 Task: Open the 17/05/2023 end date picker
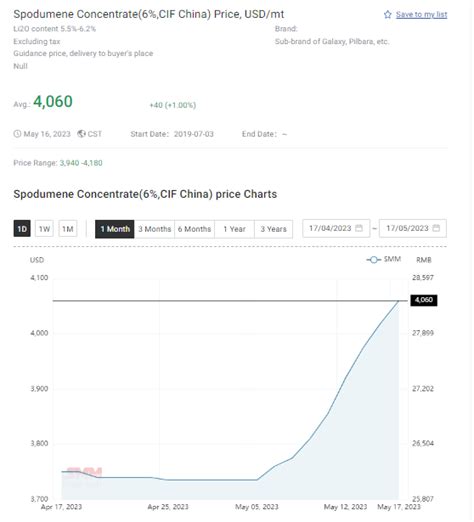coord(414,229)
